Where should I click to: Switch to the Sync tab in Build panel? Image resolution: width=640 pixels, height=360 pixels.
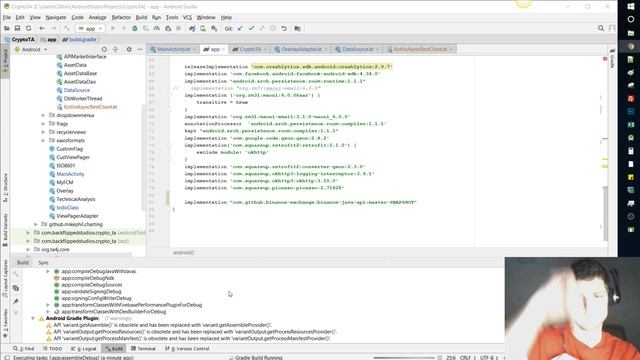tap(43, 262)
